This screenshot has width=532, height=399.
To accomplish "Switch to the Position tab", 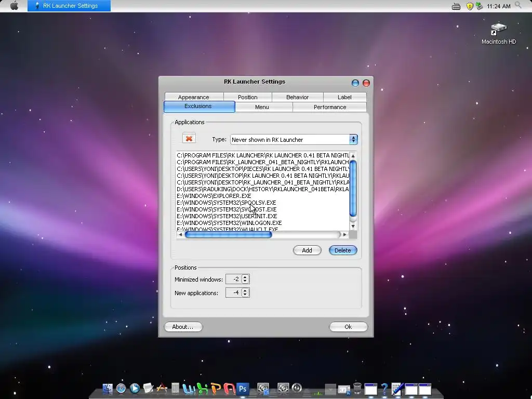I will tap(248, 97).
